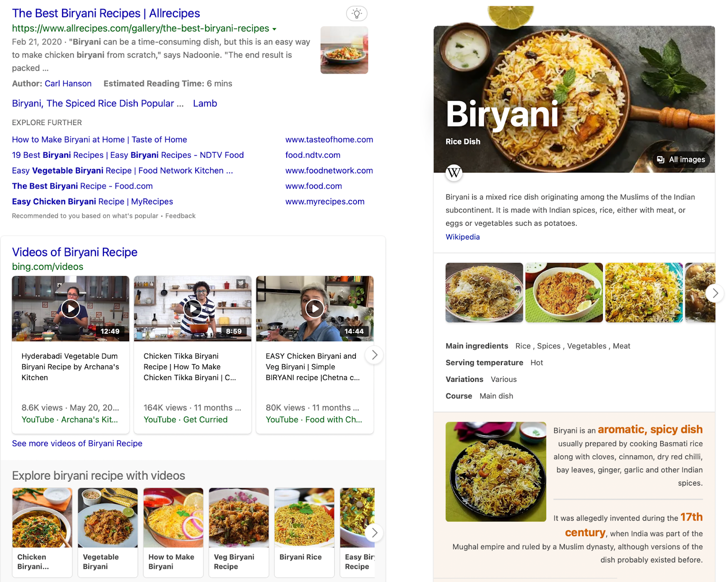Open See more videos of Biryani Recipe
Screen dimensions: 728x582
[x=77, y=443]
